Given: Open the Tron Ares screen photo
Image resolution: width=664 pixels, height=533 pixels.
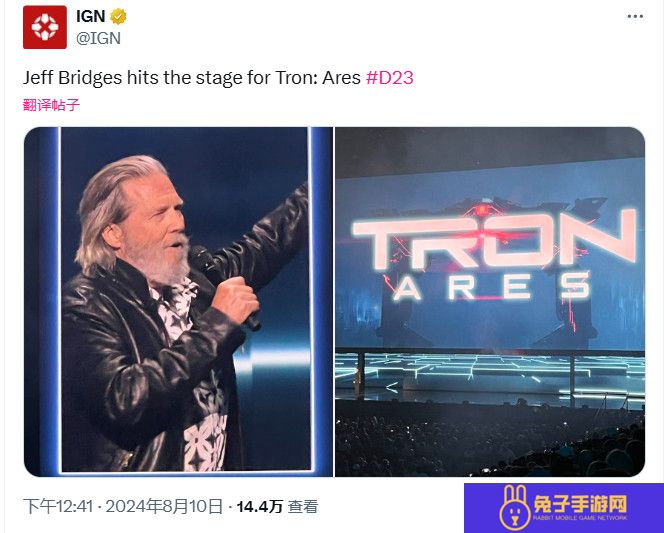Looking at the screenshot, I should tap(490, 301).
